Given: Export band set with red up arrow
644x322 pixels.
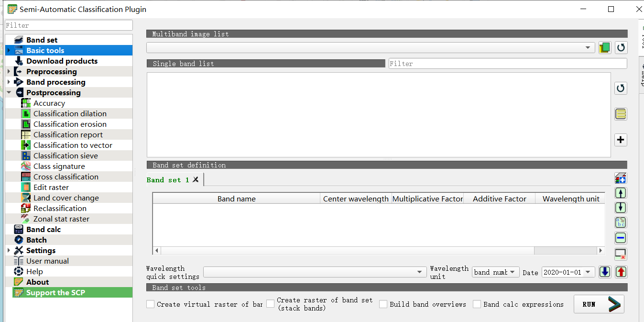Looking at the screenshot, I should point(621,272).
